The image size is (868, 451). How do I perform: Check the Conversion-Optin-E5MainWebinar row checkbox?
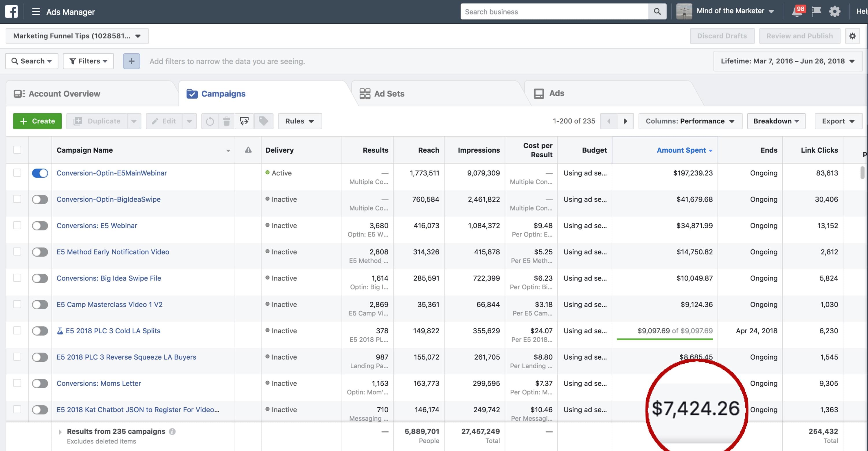(x=17, y=173)
